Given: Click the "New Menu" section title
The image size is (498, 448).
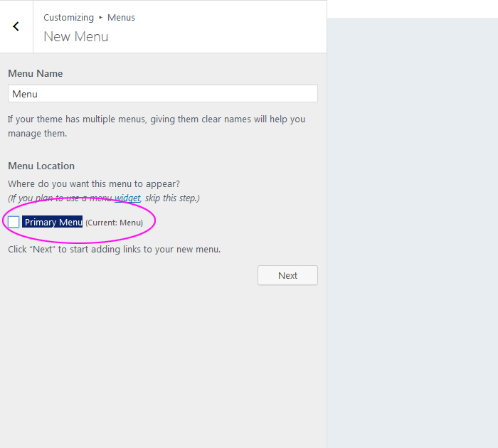Looking at the screenshot, I should point(76,36).
